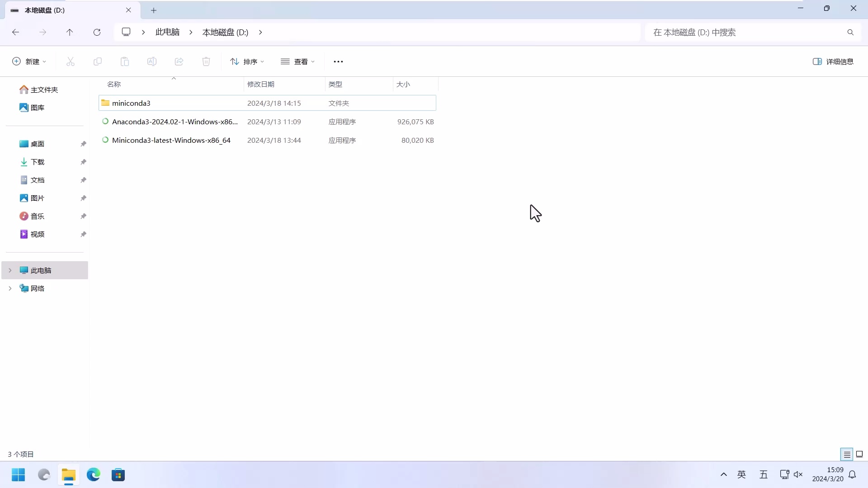Go back with the left arrow
This screenshot has width=868, height=488.
pos(15,32)
